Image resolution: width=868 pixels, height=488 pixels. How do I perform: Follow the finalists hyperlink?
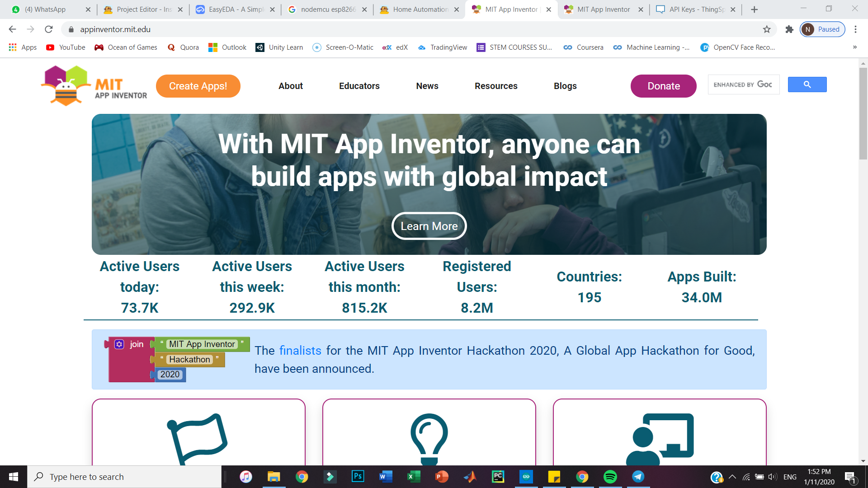pos(300,351)
